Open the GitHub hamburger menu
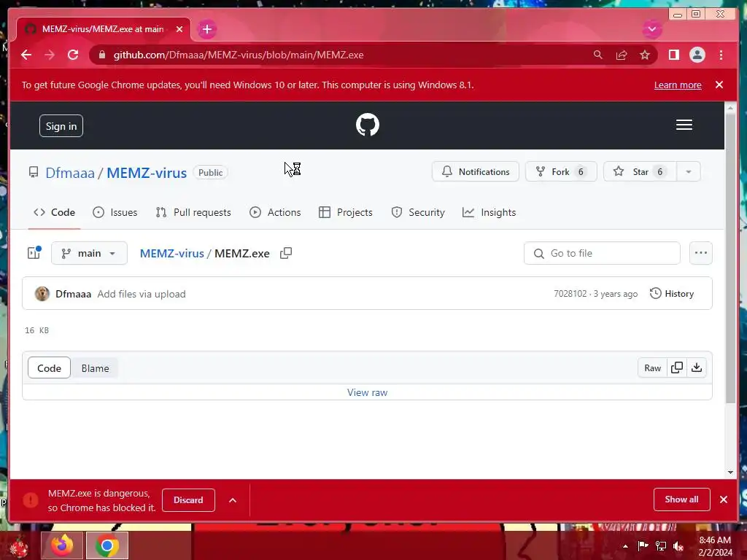The width and height of the screenshot is (747, 560). pos(684,125)
